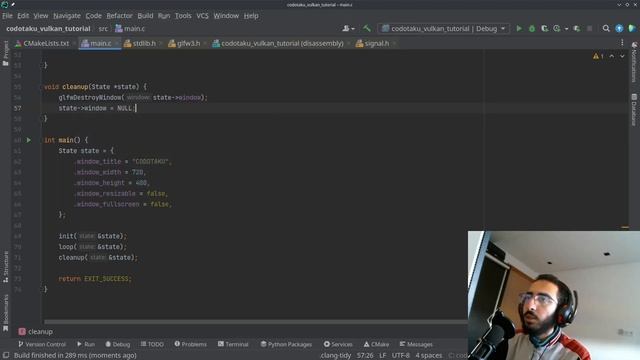Open the Notifications side panel
This screenshot has width=640, height=360.
634,62
